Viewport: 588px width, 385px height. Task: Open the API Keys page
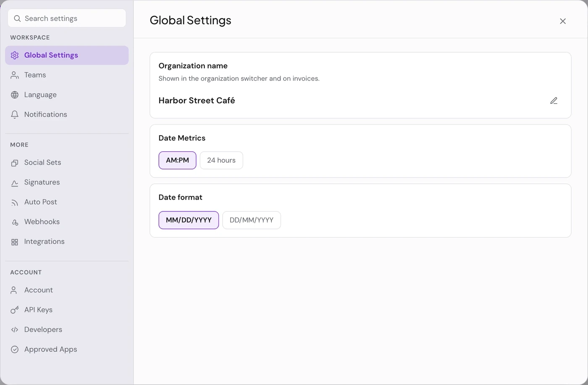tap(67, 310)
